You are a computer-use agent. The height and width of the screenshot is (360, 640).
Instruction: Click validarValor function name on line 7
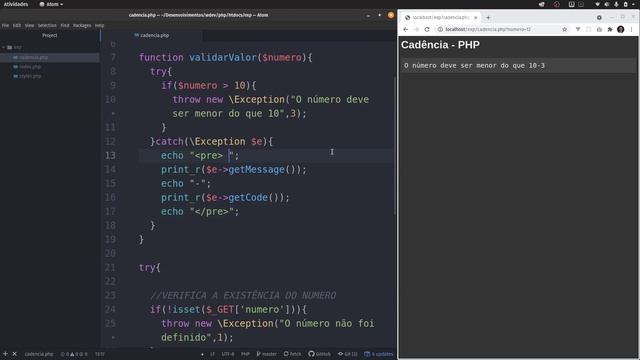click(x=222, y=58)
